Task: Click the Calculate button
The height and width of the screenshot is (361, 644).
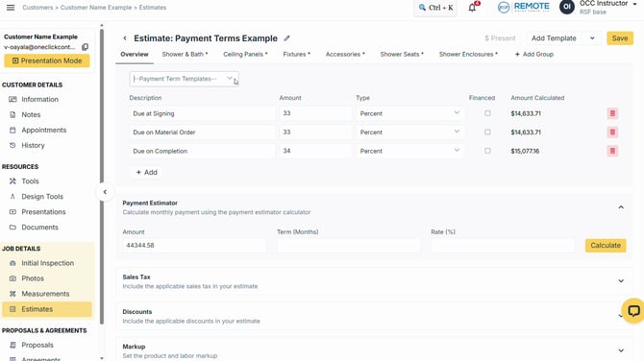Action: click(x=606, y=246)
